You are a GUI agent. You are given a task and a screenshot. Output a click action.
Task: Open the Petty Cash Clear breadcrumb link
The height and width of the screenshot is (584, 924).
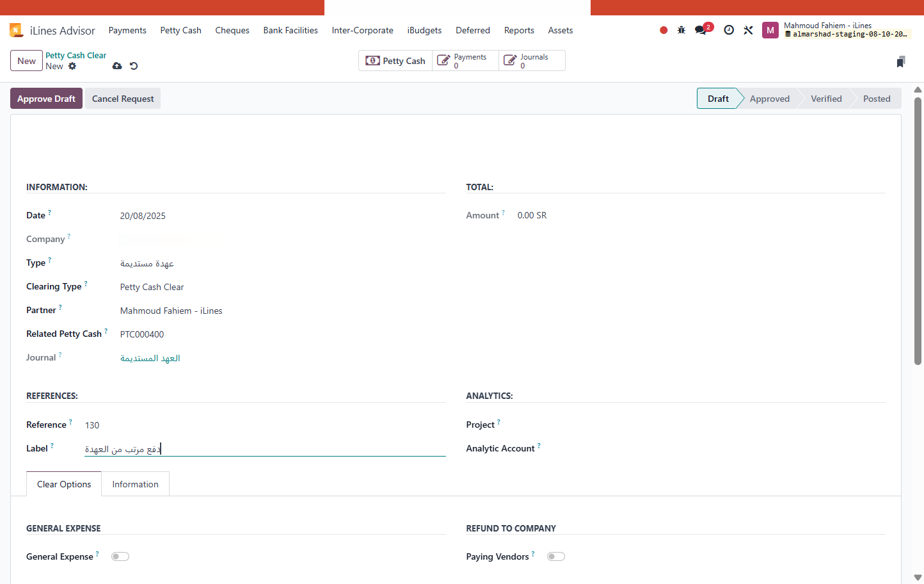76,56
